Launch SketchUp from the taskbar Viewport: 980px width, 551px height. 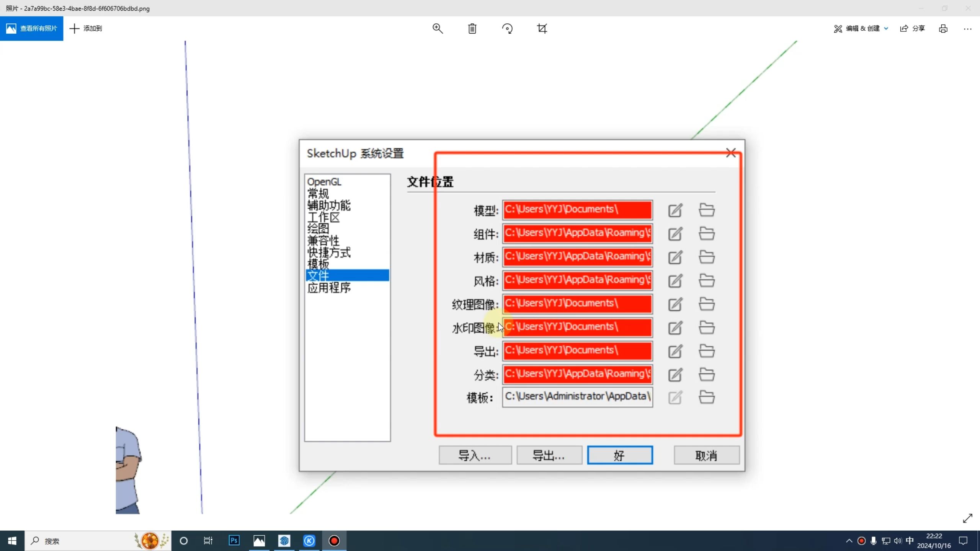[x=284, y=541]
